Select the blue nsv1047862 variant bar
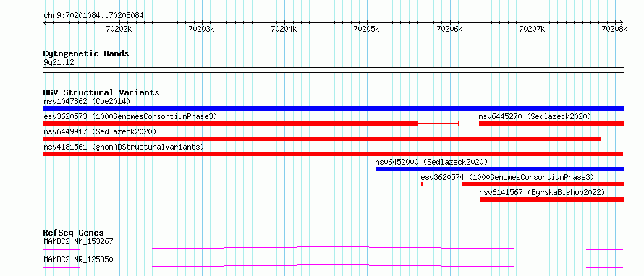The image size is (644, 276). 334,108
